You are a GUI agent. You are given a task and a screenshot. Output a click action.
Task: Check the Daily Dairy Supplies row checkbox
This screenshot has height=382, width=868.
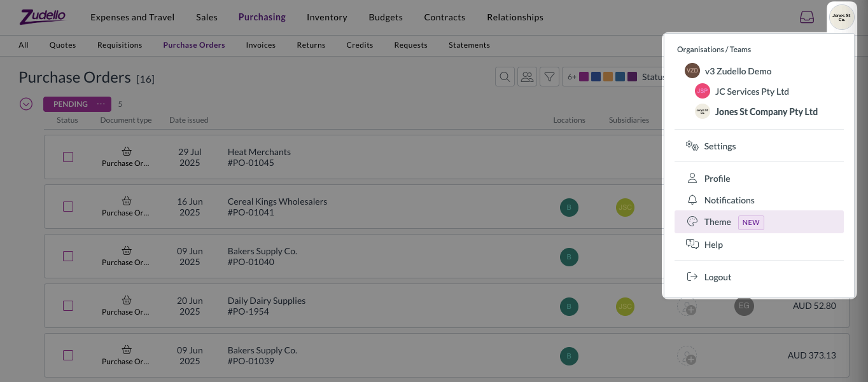68,306
